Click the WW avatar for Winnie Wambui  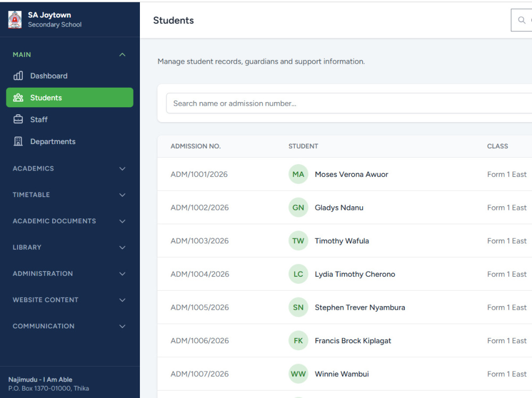(298, 374)
